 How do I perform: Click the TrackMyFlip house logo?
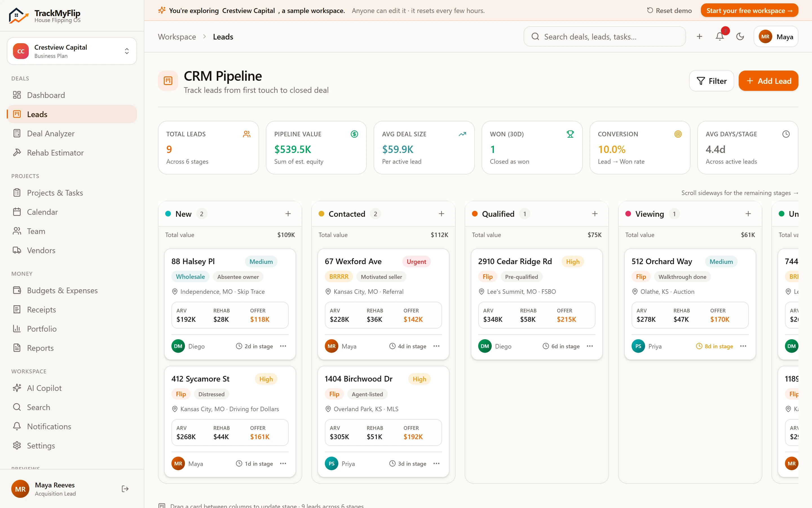coord(18,16)
